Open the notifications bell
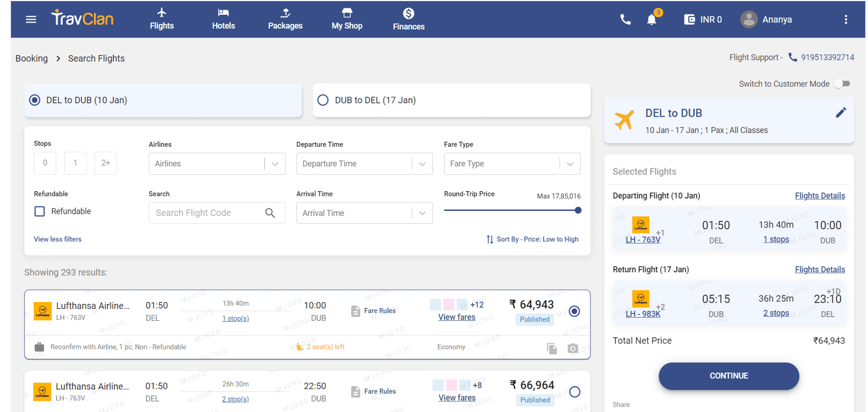This screenshot has height=412, width=868. pyautogui.click(x=652, y=19)
